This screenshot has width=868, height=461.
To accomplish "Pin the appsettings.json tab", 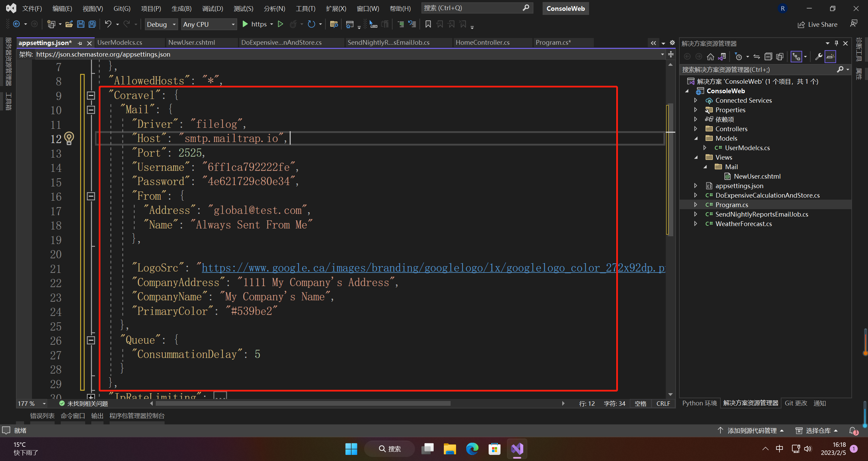I will (80, 43).
